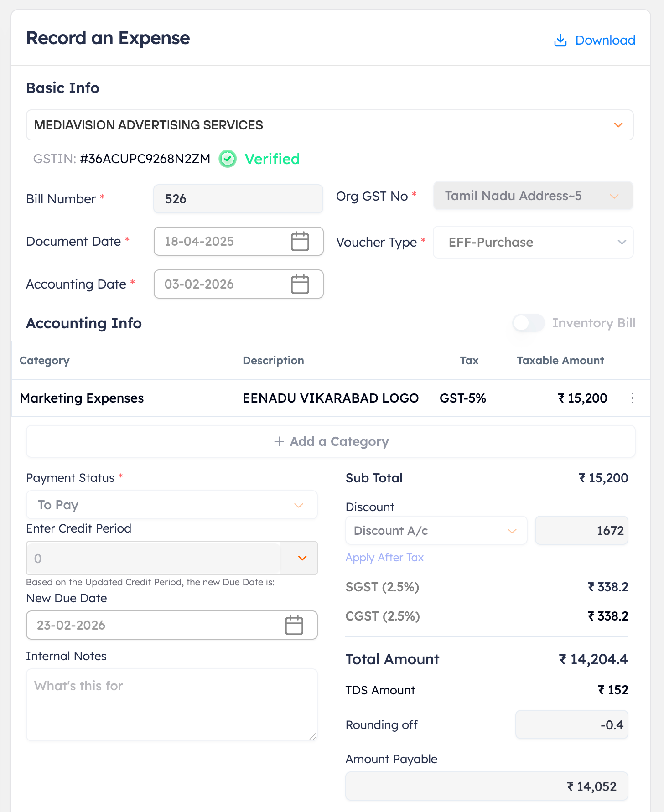This screenshot has height=812, width=664.
Task: Open the Discount A/c dropdown
Action: 512,531
